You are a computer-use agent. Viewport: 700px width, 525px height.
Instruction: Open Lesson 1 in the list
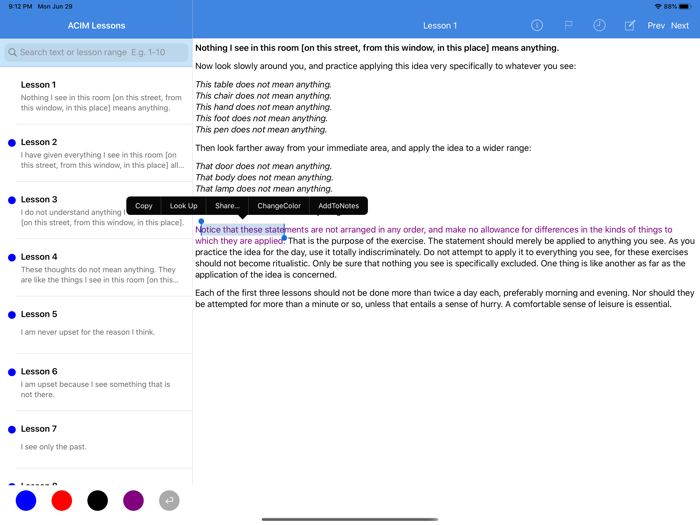[96, 96]
